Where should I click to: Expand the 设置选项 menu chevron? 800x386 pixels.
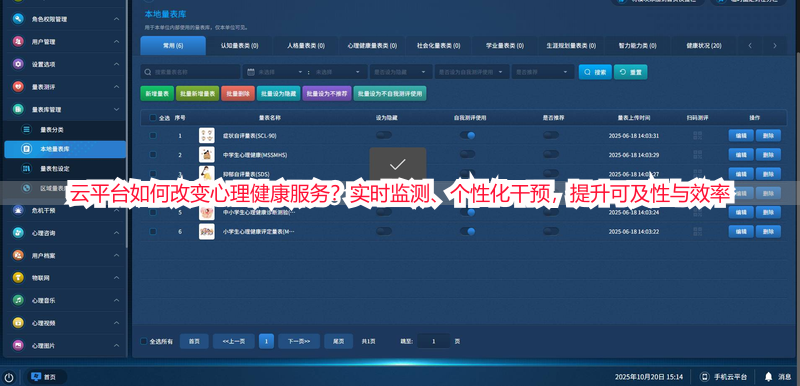116,64
